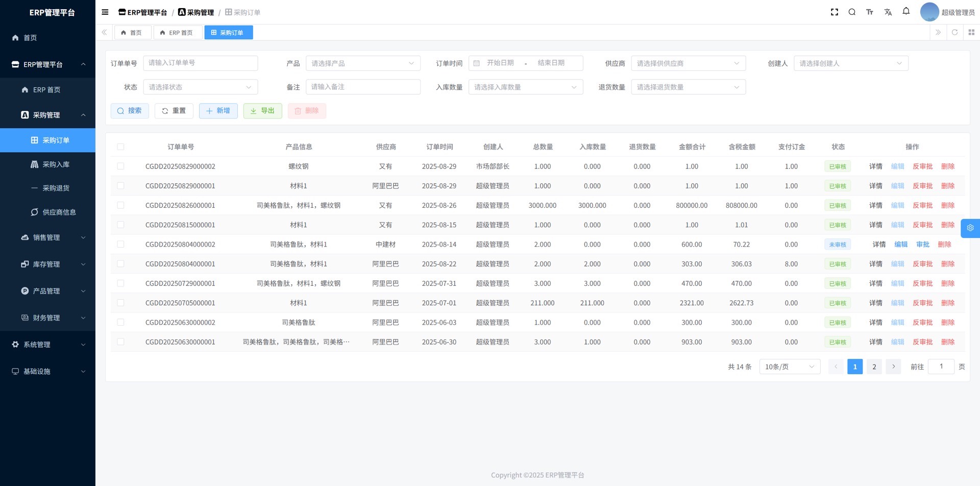Open notifications bell icon
Viewport: 980px width, 486px height.
point(906,11)
